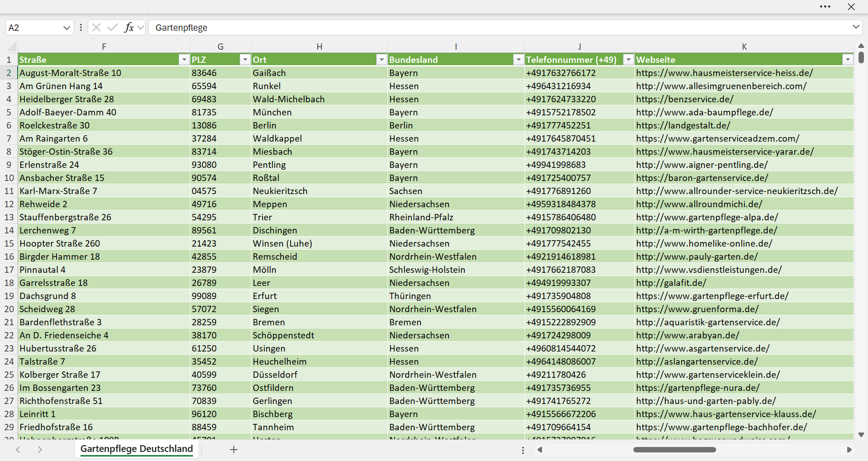Open link galafit.de
The height and width of the screenshot is (461, 868).
tap(671, 283)
